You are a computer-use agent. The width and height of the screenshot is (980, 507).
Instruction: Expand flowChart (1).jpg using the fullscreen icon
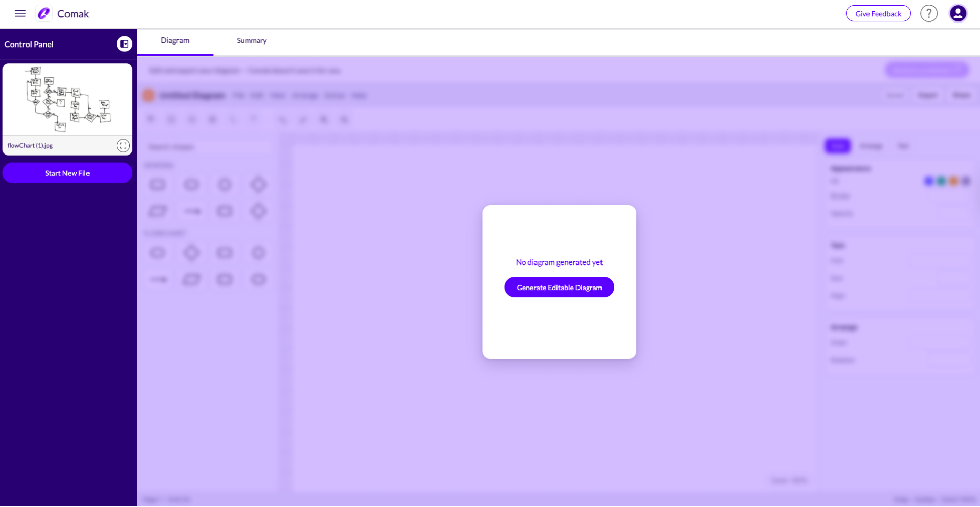[x=123, y=145]
